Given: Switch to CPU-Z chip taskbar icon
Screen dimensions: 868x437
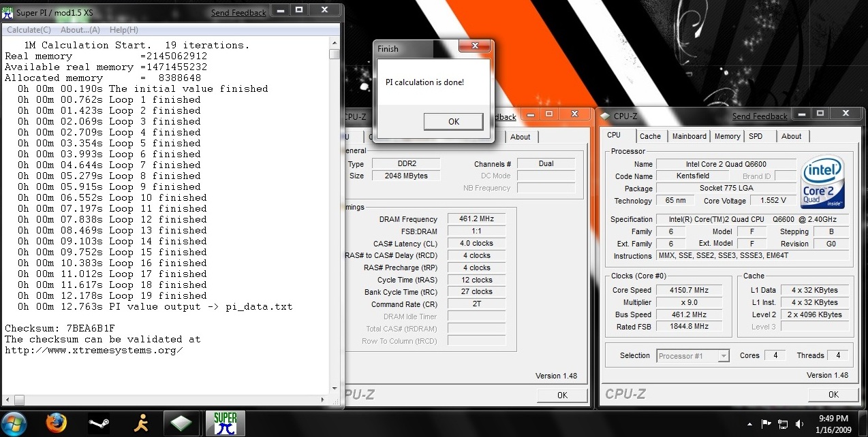Looking at the screenshot, I should coord(183,423).
